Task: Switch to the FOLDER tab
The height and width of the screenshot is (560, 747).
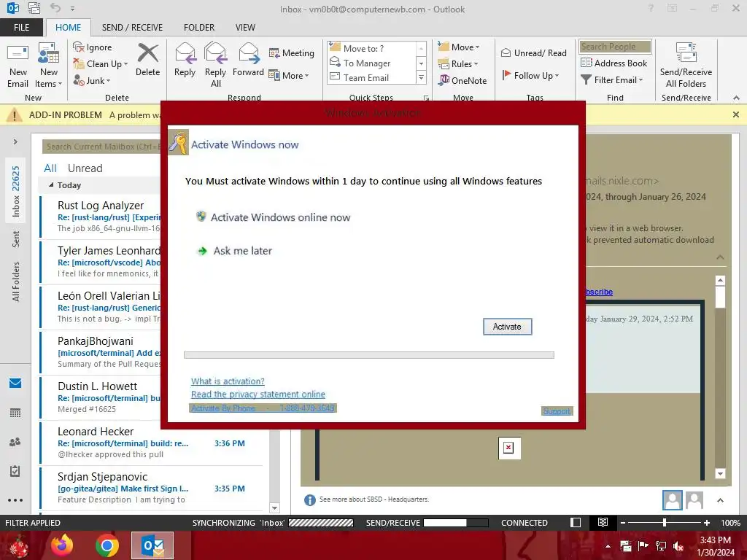Action: coord(199,28)
